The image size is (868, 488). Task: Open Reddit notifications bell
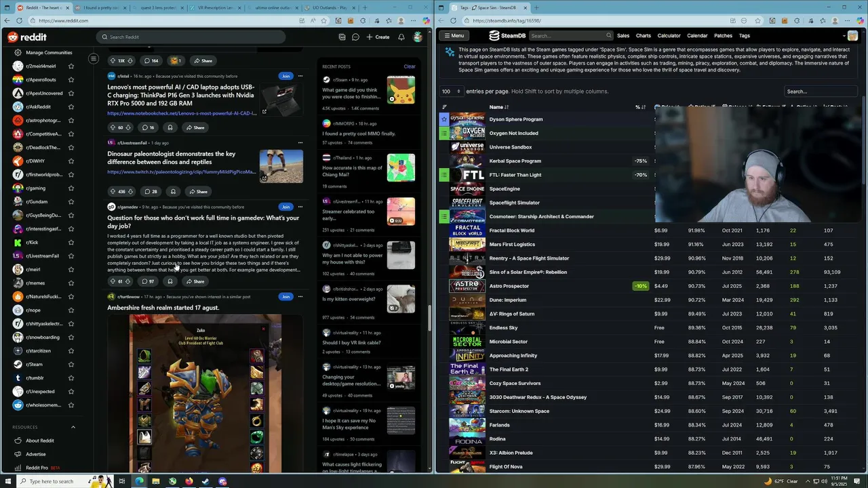pos(401,37)
